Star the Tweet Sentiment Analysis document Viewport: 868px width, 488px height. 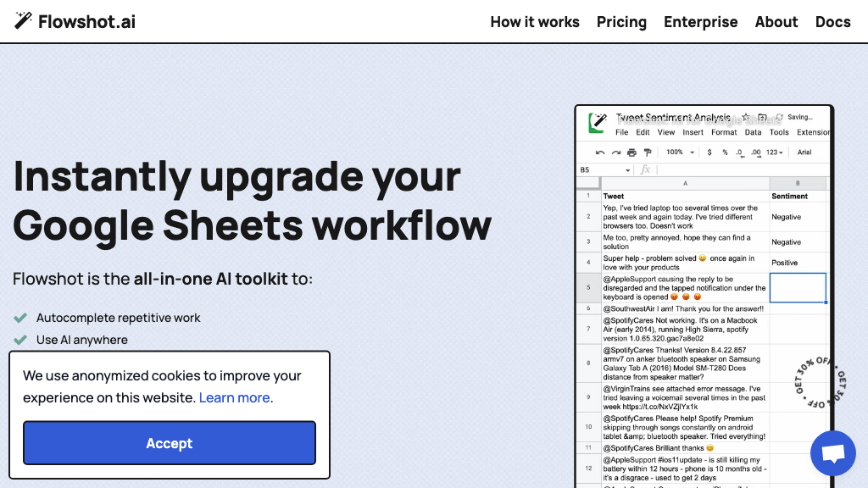tap(745, 118)
